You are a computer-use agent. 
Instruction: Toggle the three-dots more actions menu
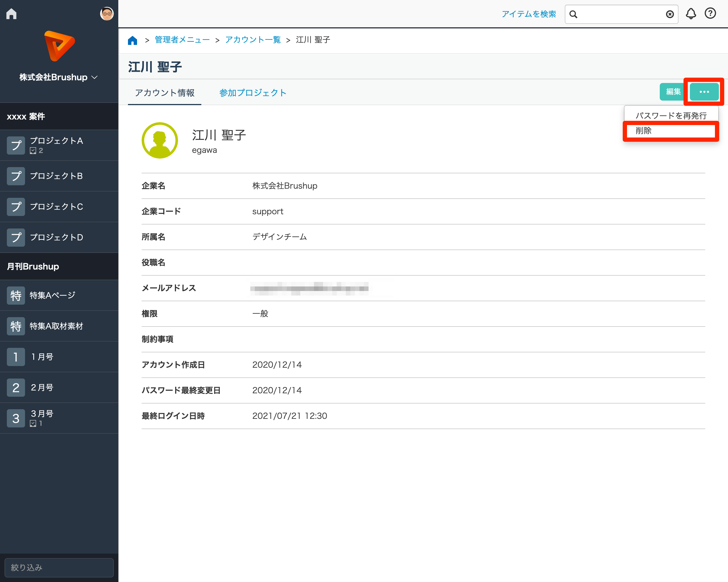(x=704, y=92)
